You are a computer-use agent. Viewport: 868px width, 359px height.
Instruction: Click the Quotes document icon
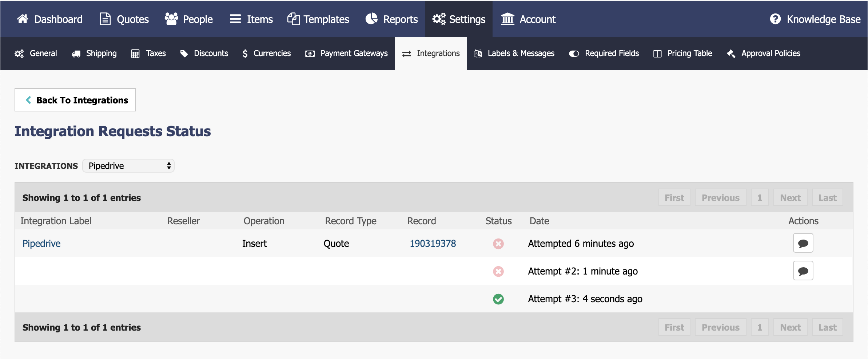coord(105,19)
